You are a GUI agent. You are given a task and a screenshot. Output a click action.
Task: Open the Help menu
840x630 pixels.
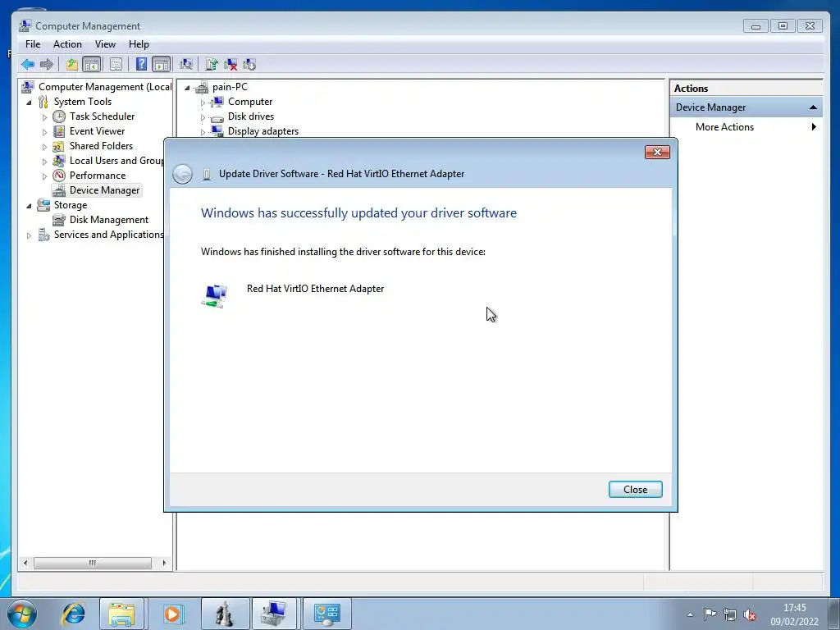tap(139, 44)
